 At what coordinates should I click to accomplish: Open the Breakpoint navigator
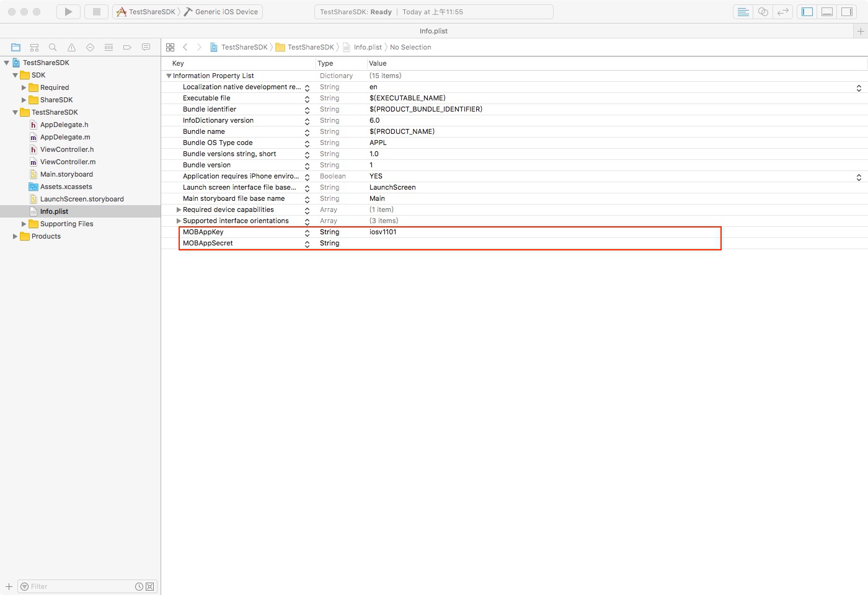(127, 47)
